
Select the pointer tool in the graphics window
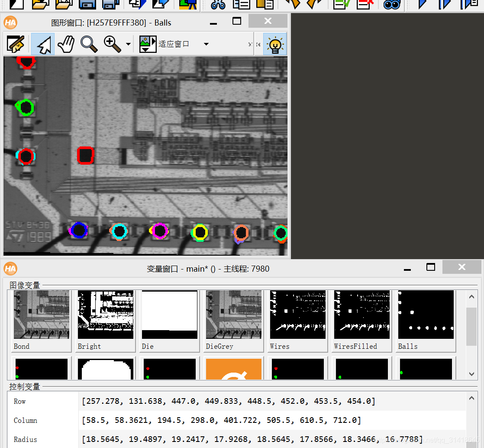[43, 44]
